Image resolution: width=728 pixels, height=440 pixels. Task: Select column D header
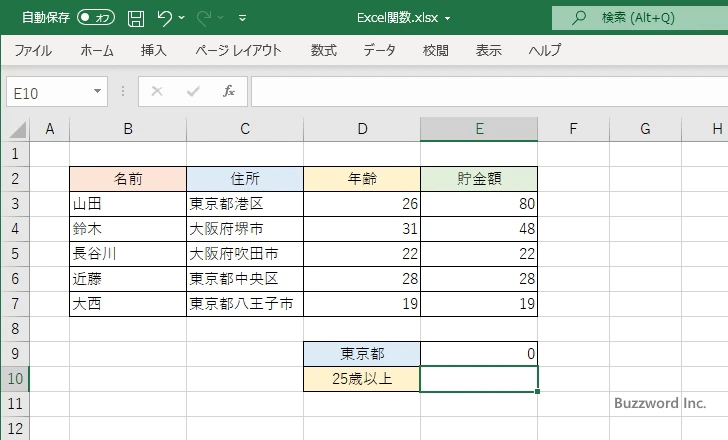362,129
